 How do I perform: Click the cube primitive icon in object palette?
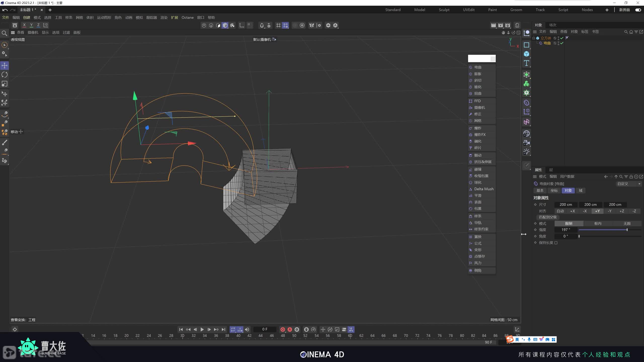point(526,54)
